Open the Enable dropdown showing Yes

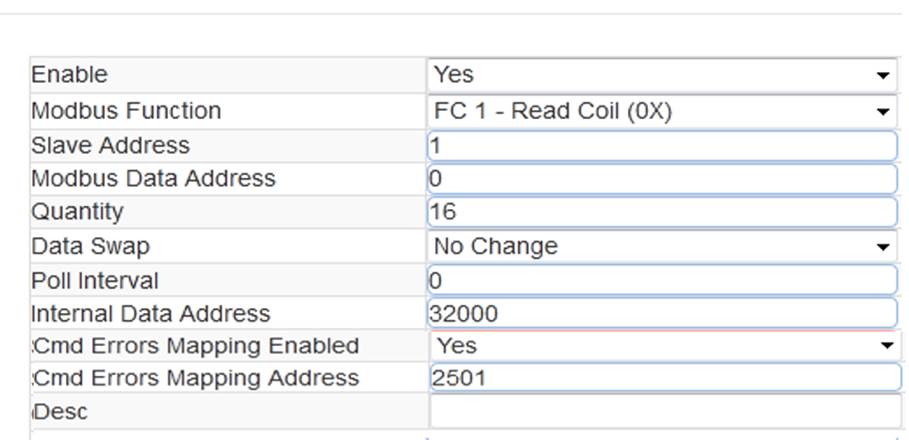click(x=662, y=75)
